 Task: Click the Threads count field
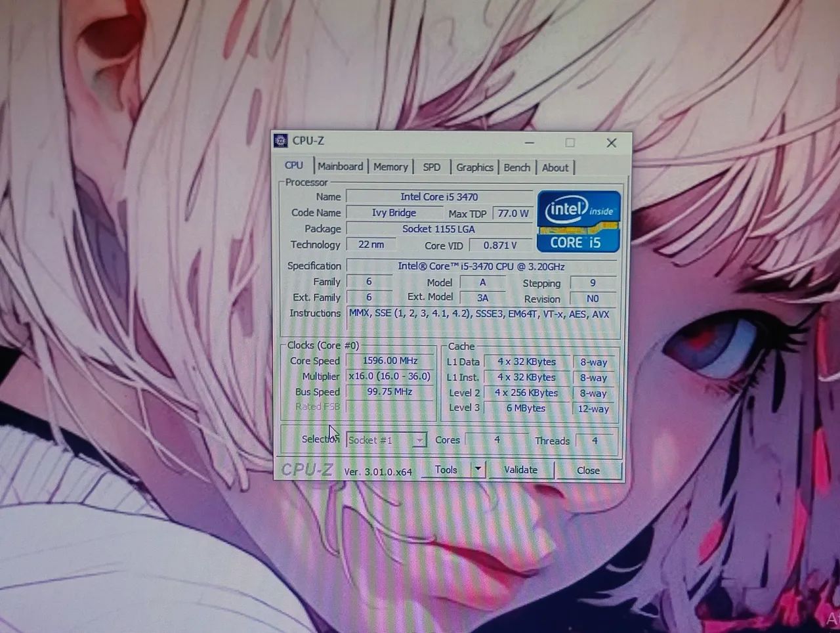(595, 441)
